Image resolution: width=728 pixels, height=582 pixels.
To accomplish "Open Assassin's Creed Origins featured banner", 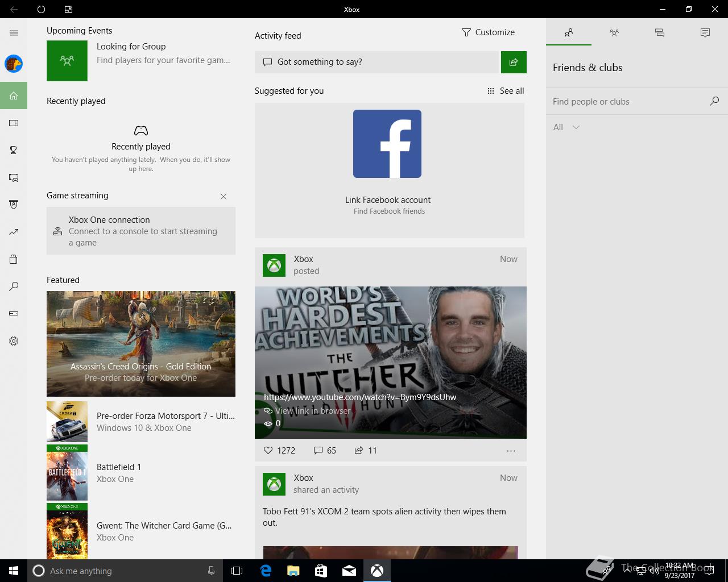I will point(141,344).
